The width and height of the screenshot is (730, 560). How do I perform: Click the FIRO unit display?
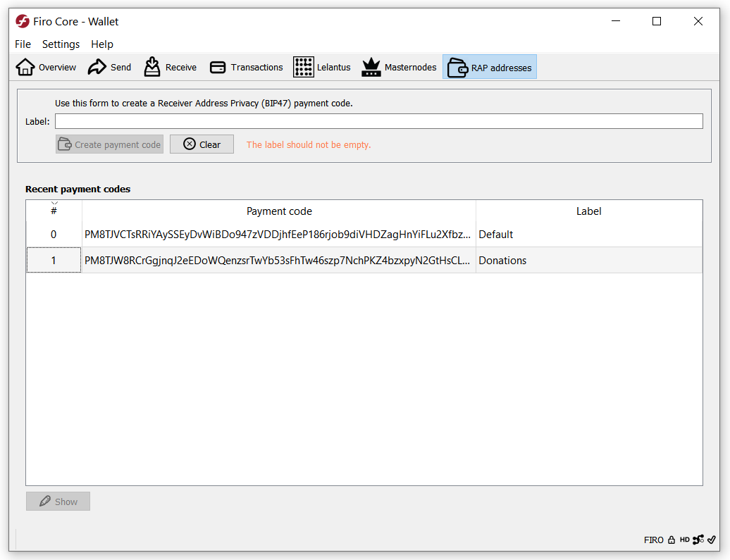654,540
